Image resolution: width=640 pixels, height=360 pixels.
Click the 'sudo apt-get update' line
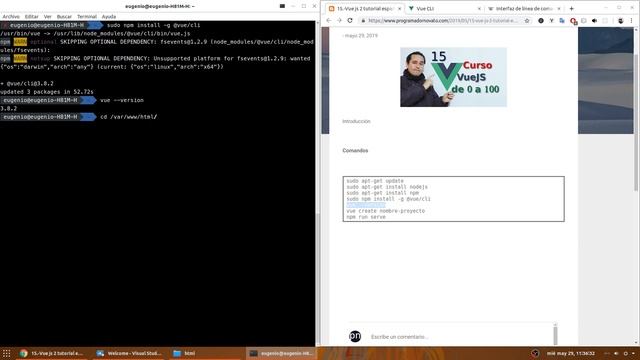(375, 181)
